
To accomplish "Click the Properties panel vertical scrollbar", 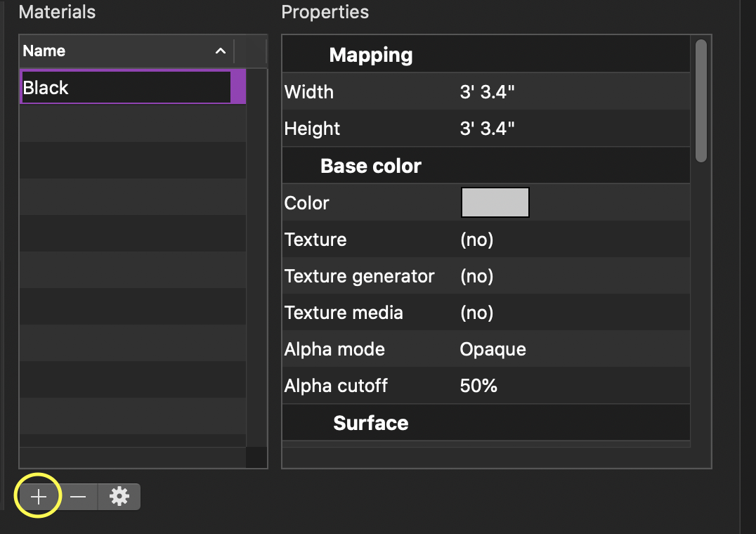I will [701, 100].
